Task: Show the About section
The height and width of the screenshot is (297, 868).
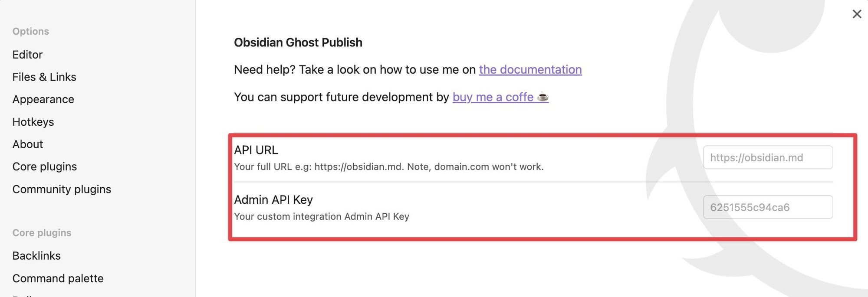Action: pyautogui.click(x=28, y=144)
